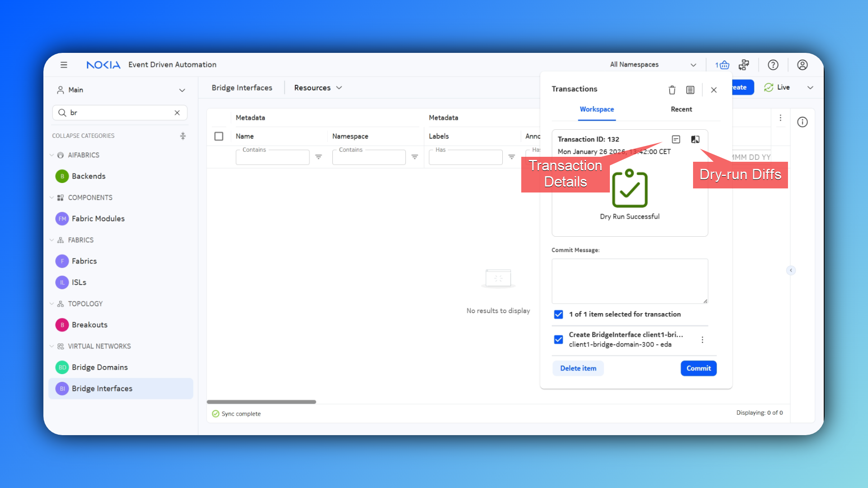
Task: Open Bridge Domains in sidebar
Action: 99,367
